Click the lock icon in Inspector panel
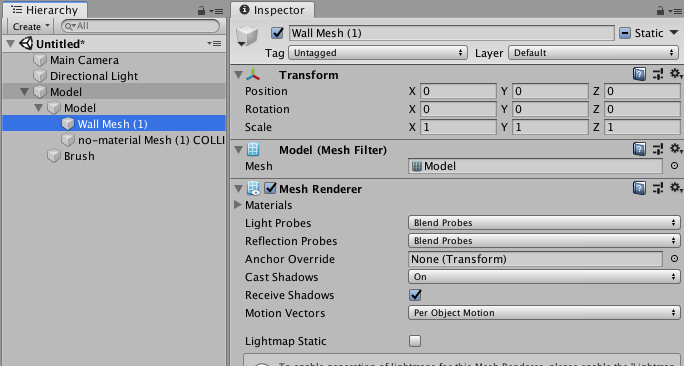Viewport: 684px width, 366px height. (x=660, y=10)
